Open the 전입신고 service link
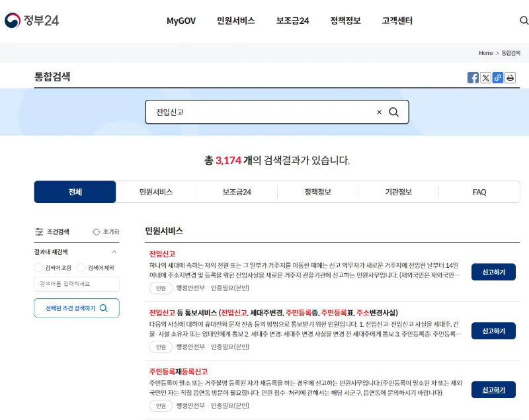 (x=160, y=253)
